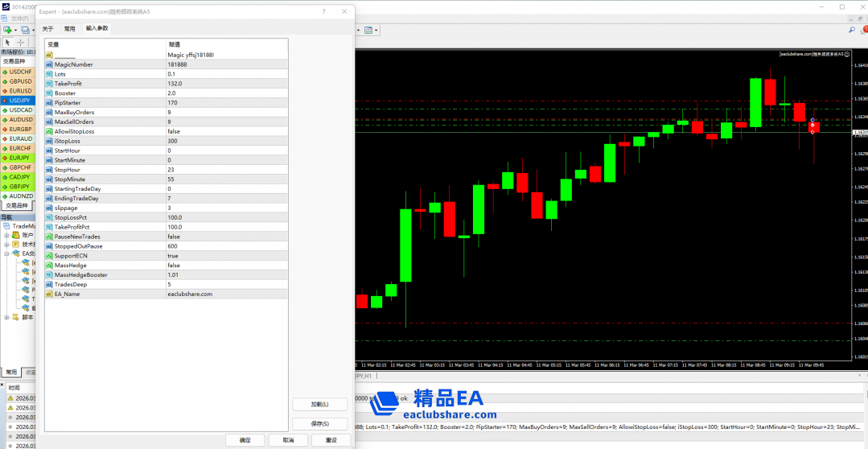Click the new chart toolbar icon
868x449 pixels.
point(7,30)
